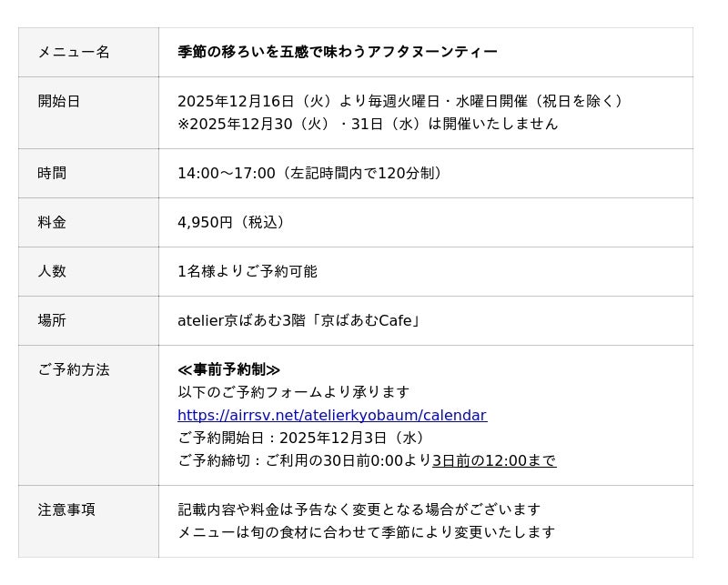This screenshot has width=728, height=585.
Task: Click the 料金 row header
Action: pyautogui.click(x=52, y=222)
